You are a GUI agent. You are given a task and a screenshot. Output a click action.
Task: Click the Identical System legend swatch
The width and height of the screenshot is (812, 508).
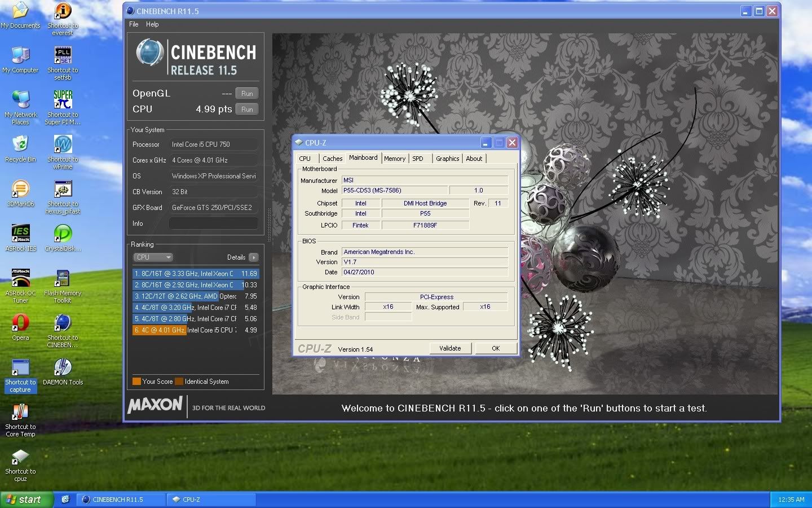pos(179,382)
